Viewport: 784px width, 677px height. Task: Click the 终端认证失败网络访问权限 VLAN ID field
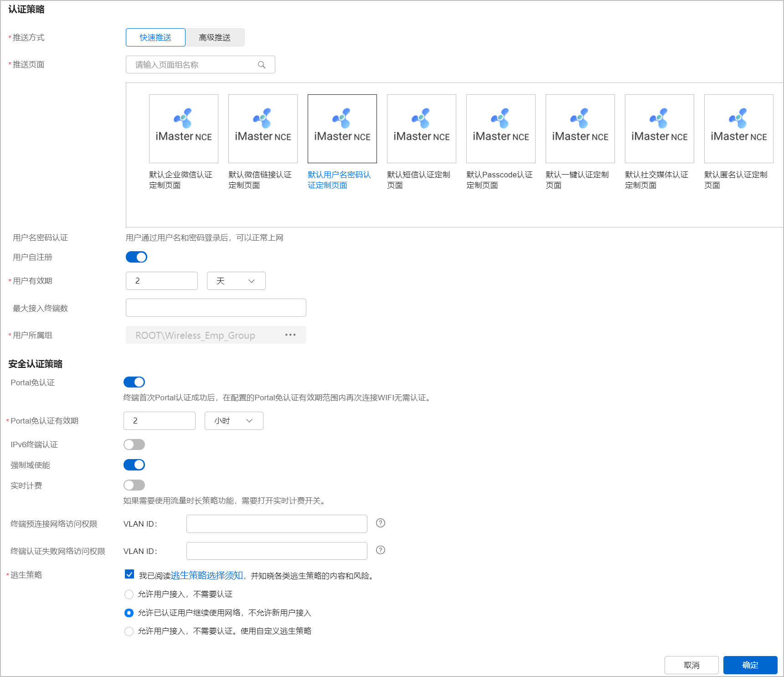pyautogui.click(x=277, y=551)
